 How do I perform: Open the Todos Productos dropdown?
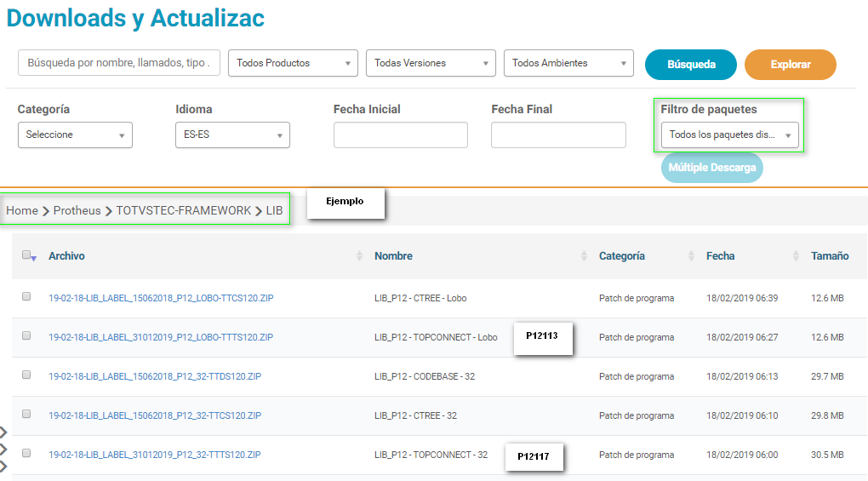tap(293, 63)
